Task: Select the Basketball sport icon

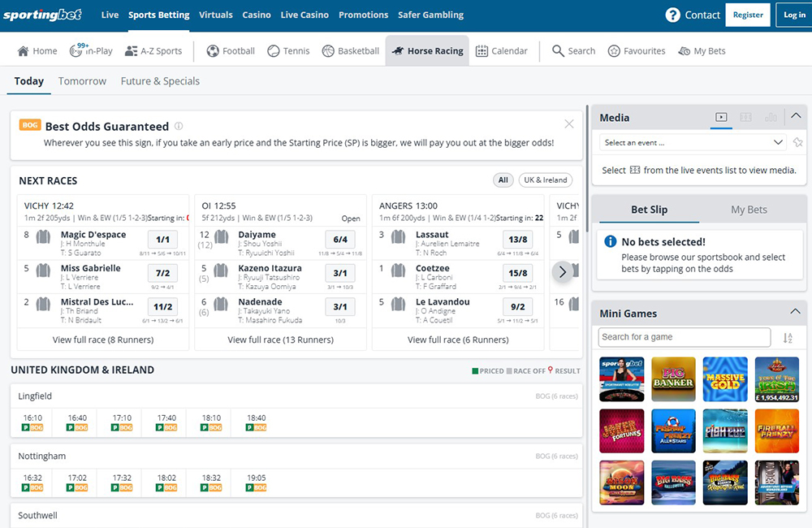Action: [328, 51]
